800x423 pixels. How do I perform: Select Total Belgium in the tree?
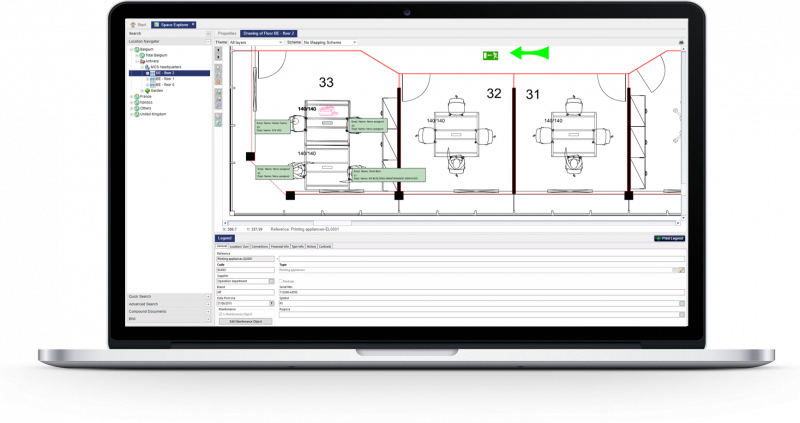coord(156,55)
